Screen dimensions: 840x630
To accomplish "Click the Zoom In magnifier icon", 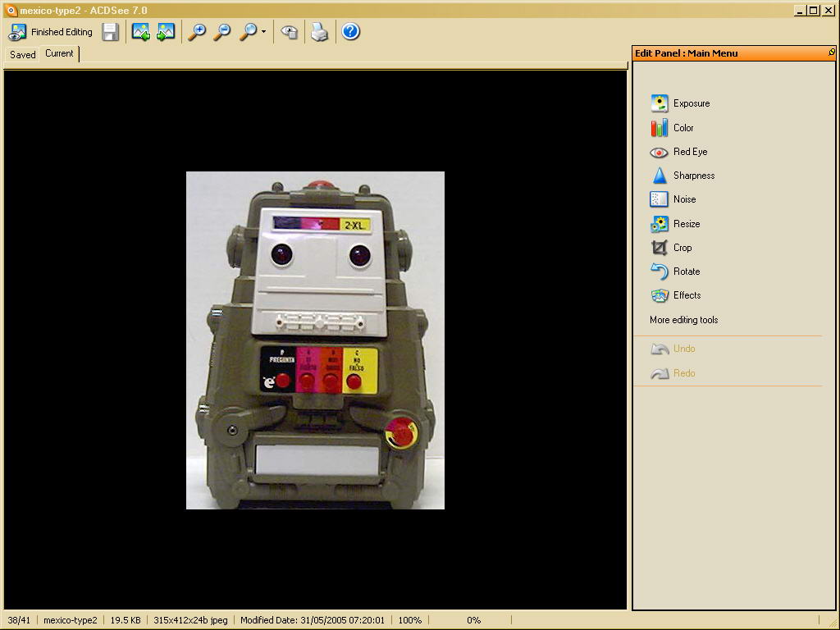I will click(x=197, y=32).
